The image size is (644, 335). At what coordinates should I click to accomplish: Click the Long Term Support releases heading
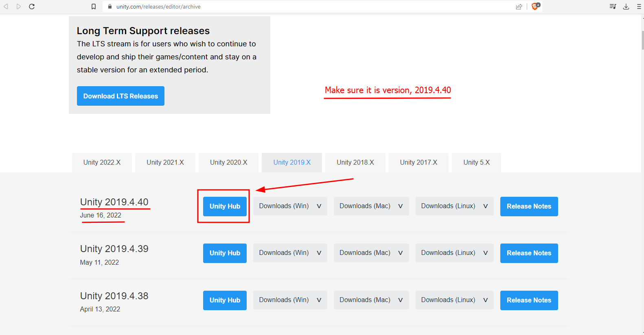[x=143, y=31]
